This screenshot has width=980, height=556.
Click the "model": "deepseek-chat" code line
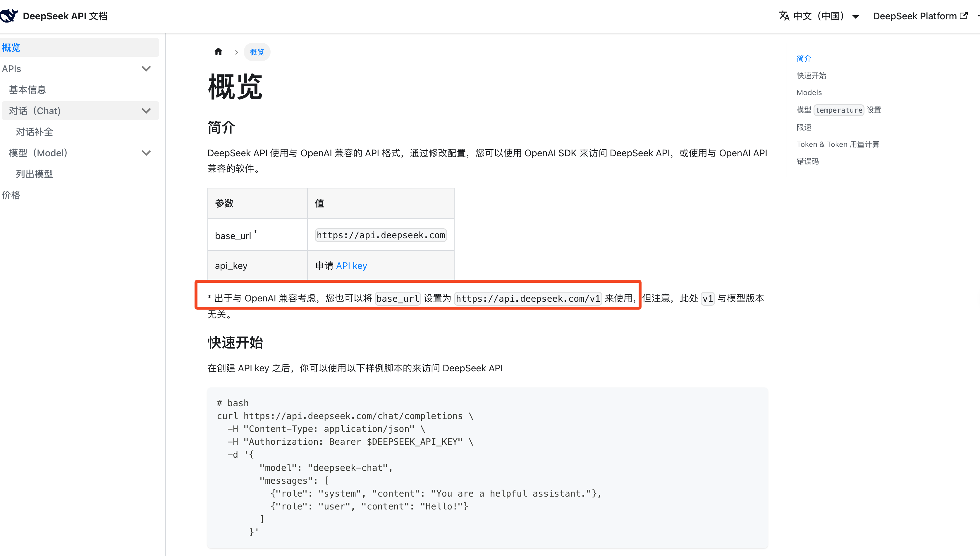[326, 468]
